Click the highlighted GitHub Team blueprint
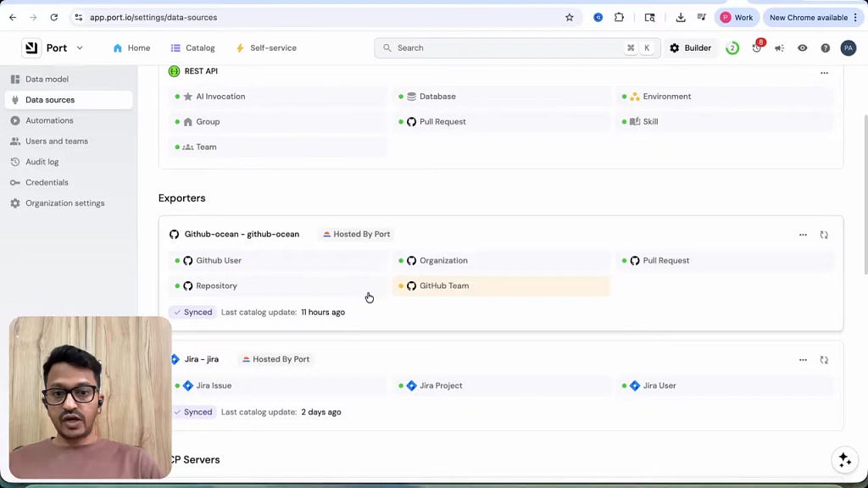Image resolution: width=868 pixels, height=488 pixels. 501,286
